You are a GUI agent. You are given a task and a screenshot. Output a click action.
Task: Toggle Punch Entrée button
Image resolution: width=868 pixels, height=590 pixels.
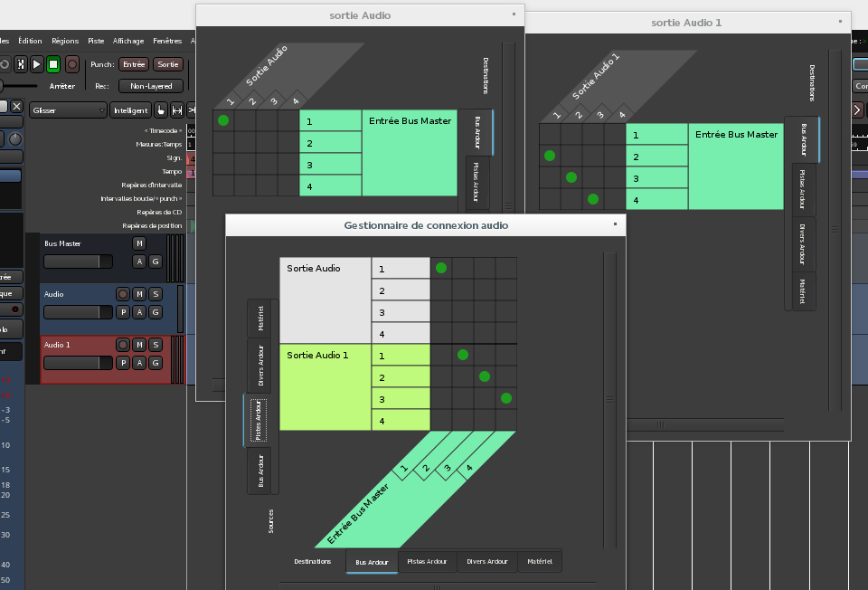134,64
